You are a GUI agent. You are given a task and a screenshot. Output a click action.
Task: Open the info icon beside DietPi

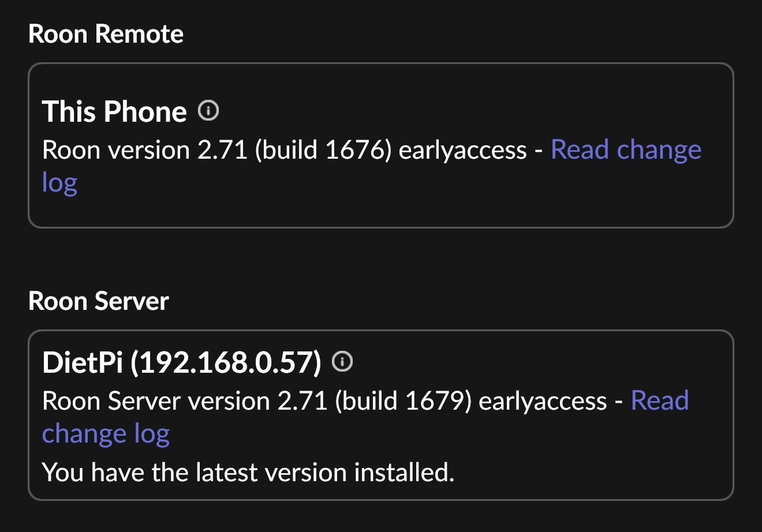tap(342, 362)
